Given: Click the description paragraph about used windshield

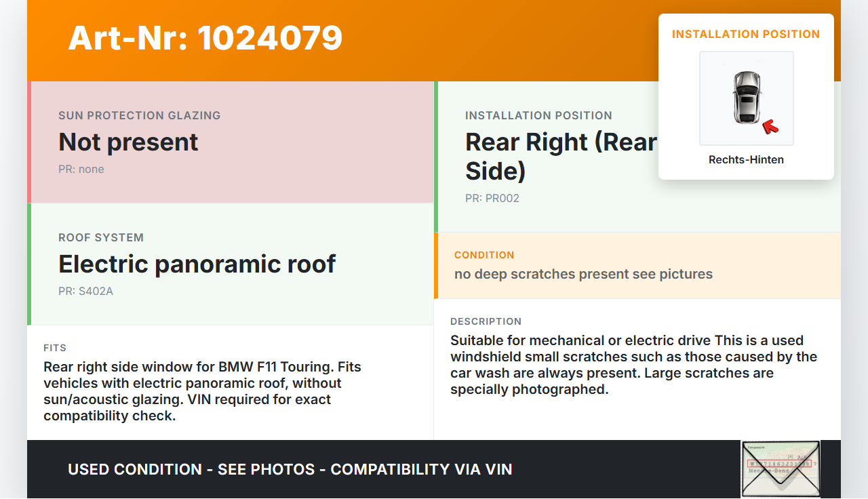Looking at the screenshot, I should [x=633, y=365].
